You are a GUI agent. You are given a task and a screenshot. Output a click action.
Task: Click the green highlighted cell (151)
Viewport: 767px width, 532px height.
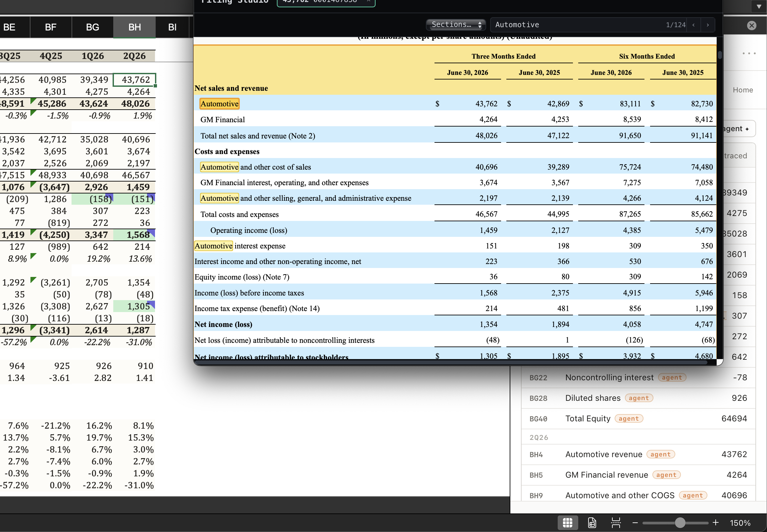(134, 199)
